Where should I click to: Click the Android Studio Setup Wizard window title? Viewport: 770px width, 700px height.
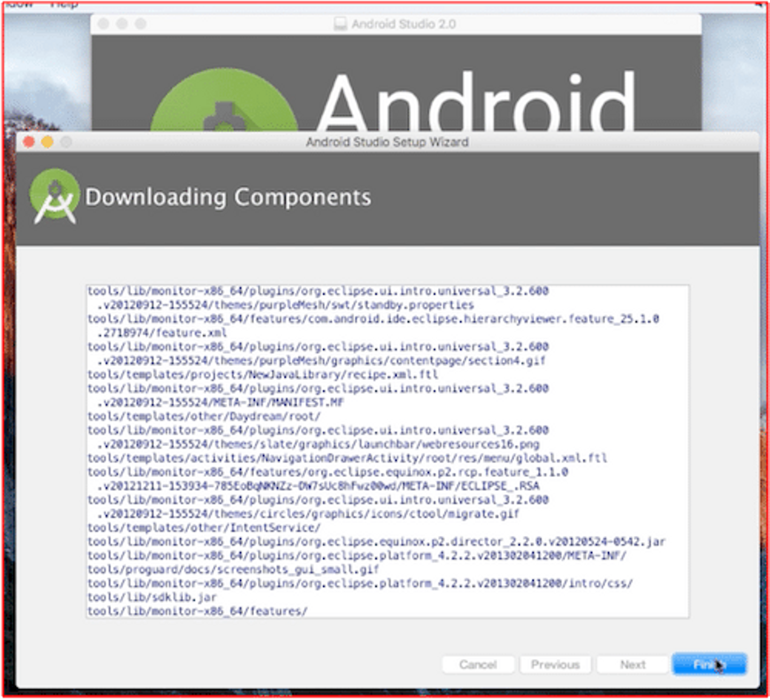(387, 142)
